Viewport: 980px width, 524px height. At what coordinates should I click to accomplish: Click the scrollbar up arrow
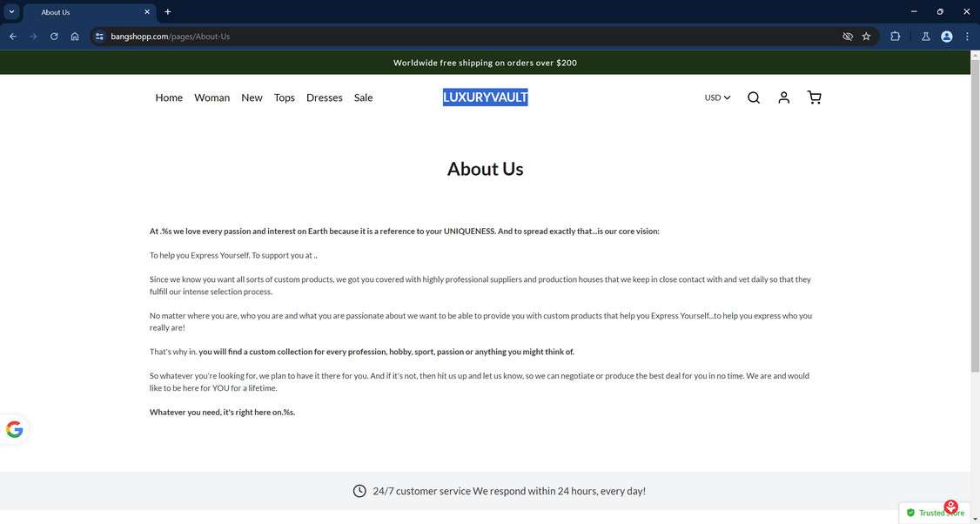pyautogui.click(x=975, y=55)
